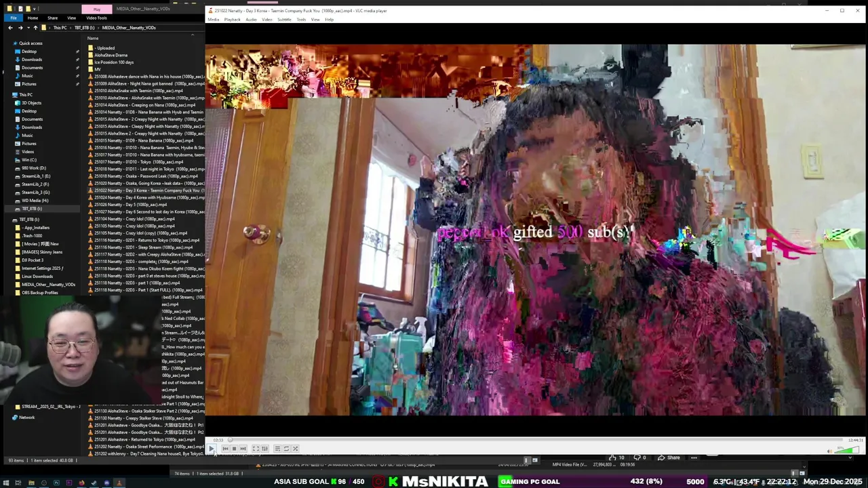Select Network in navigation pane
The width and height of the screenshot is (868, 488).
(x=26, y=418)
